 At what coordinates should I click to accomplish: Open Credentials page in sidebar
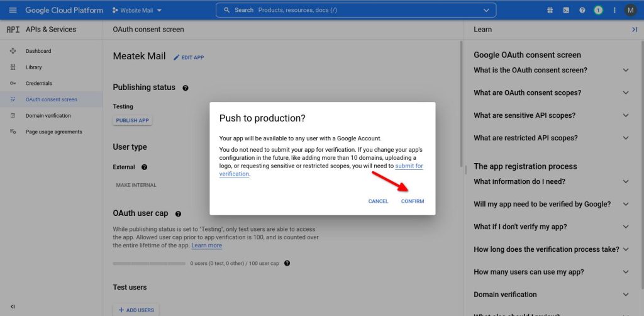[52, 84]
